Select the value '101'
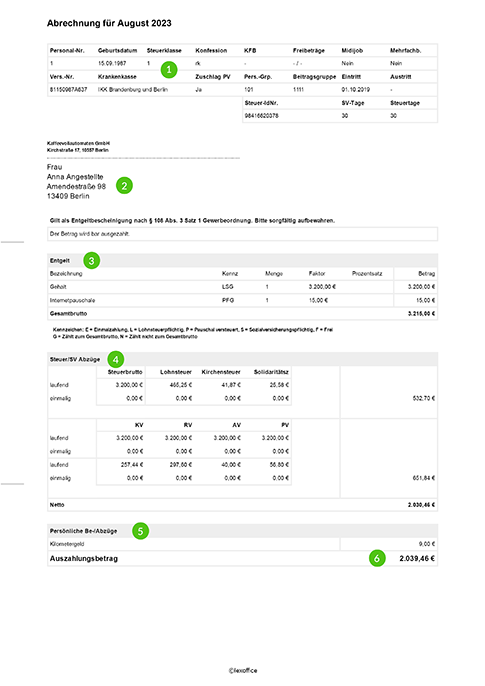485x686 pixels. pyautogui.click(x=248, y=90)
